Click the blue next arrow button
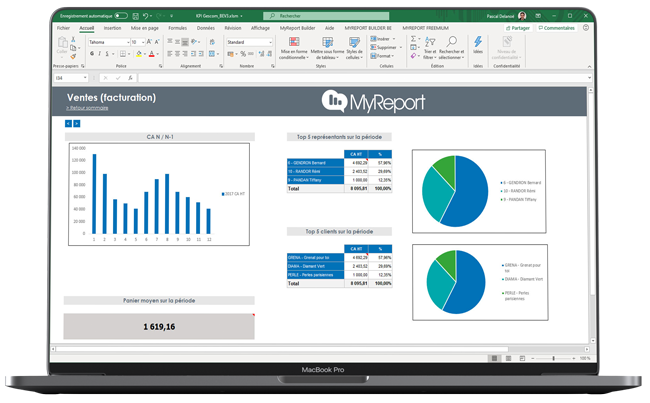 tap(77, 124)
